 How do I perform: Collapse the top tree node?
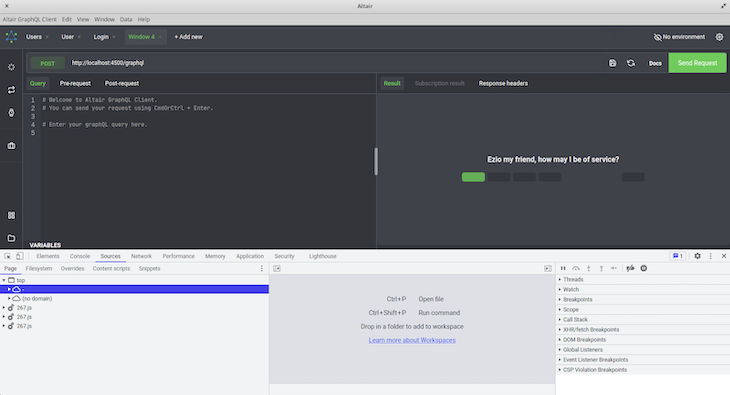tap(4, 280)
